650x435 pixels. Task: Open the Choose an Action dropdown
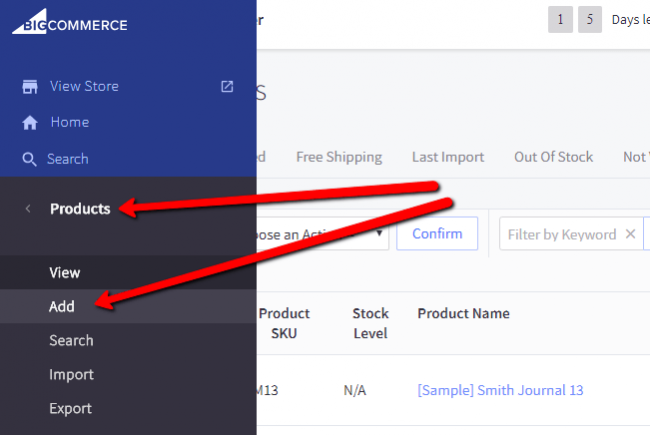pos(322,234)
